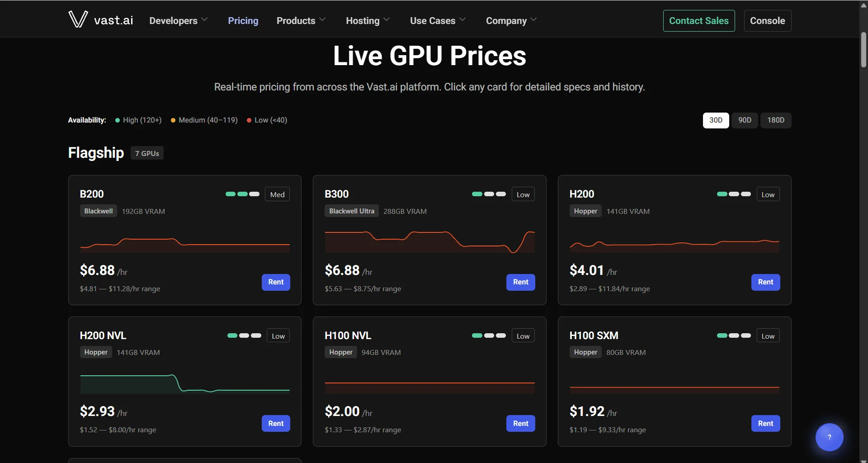Click the Low badge on H200 NVL
The height and width of the screenshot is (463, 868).
(278, 336)
